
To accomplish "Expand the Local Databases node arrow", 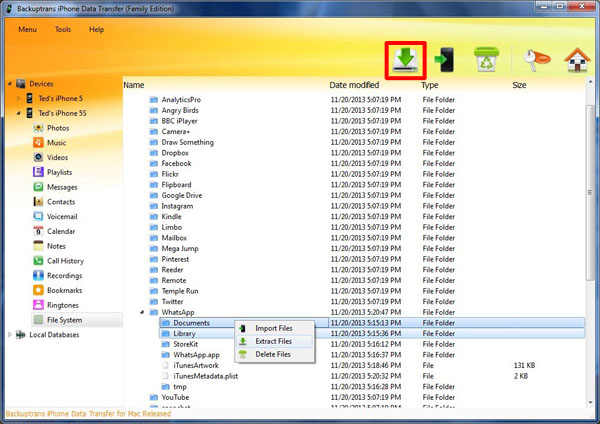I will point(10,335).
